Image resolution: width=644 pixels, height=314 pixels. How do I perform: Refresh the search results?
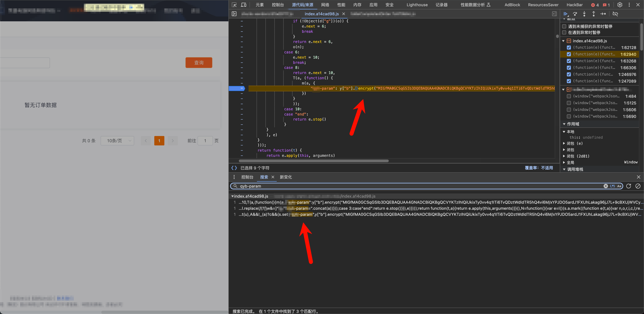(x=629, y=186)
